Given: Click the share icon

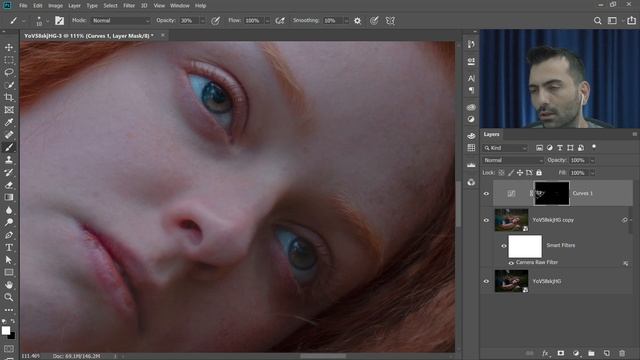Looking at the screenshot, I should tap(631, 20).
